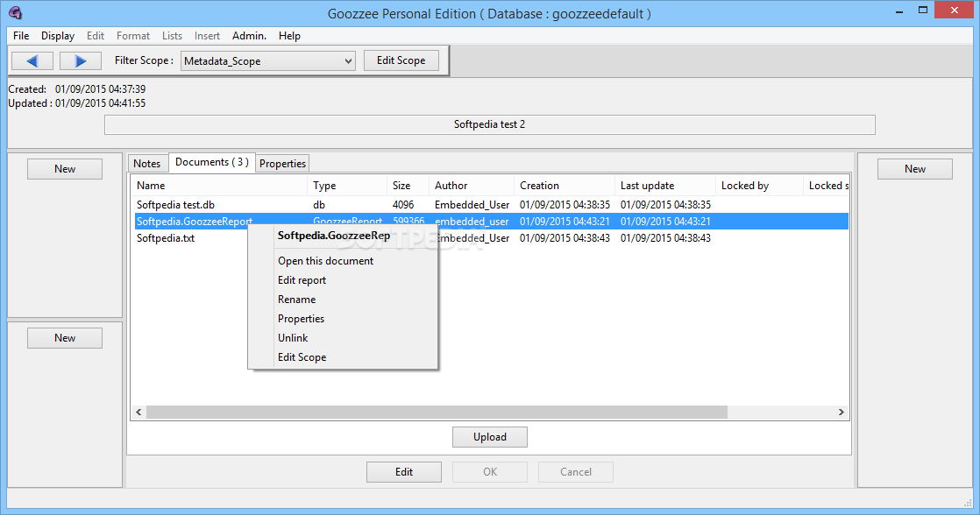Open the Admin. menu
The height and width of the screenshot is (515, 980).
(x=249, y=36)
